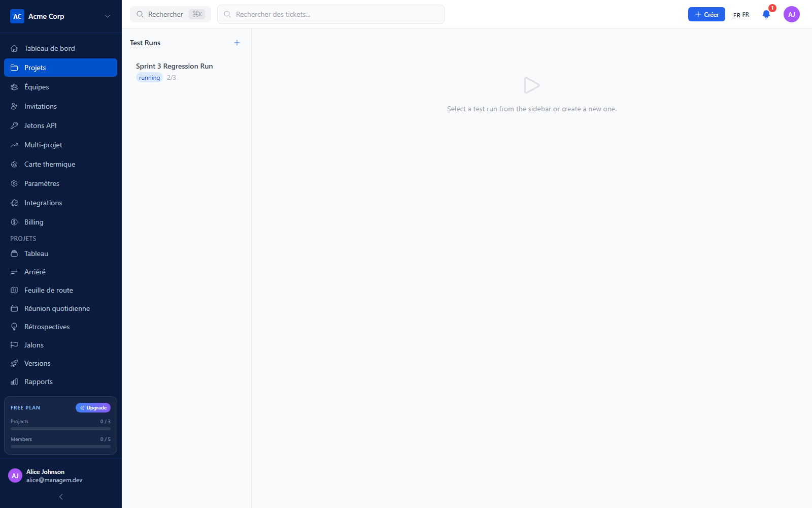Click the Billing dollar icon
The image size is (812, 508).
pos(14,222)
